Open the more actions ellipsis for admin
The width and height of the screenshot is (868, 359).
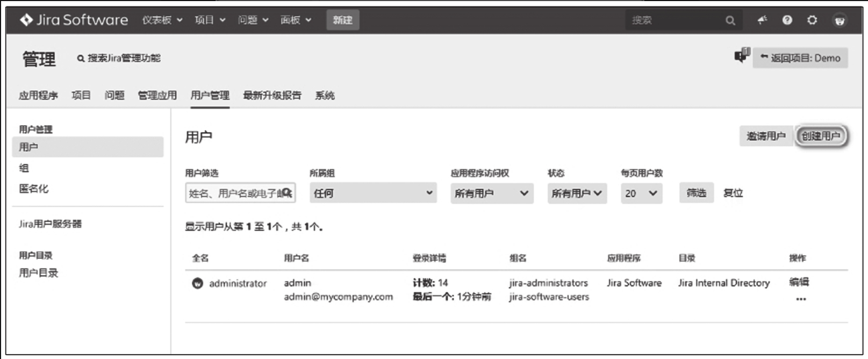(801, 299)
